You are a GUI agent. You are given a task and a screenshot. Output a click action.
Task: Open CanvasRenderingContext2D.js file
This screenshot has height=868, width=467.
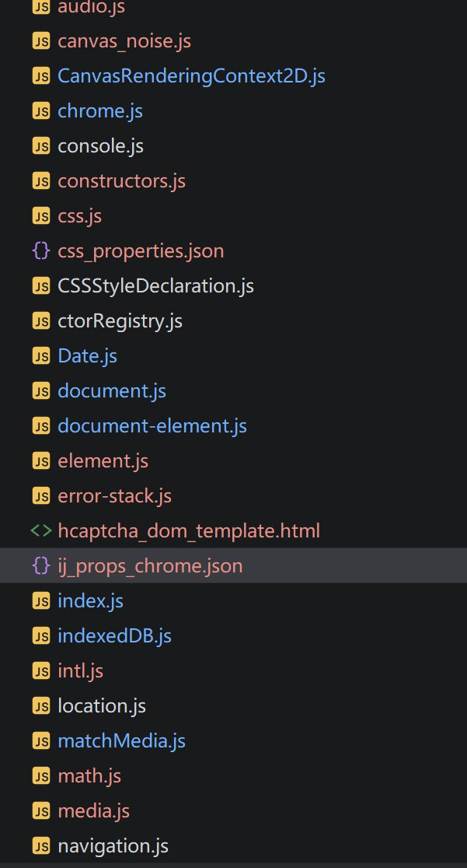click(190, 76)
